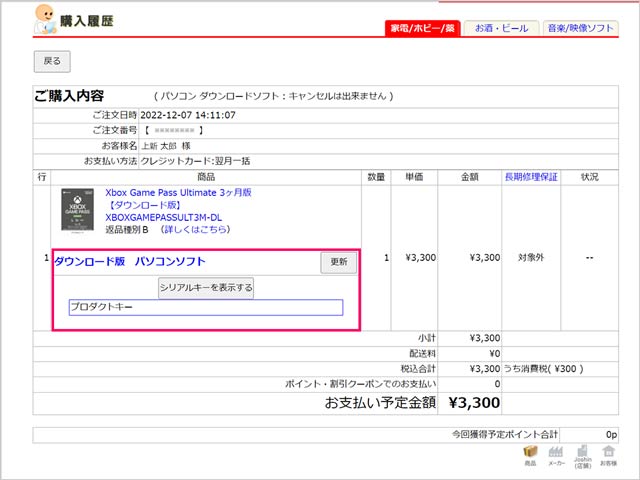Click the 単価 column header
Viewport: 640px width, 480px height.
[x=414, y=177]
